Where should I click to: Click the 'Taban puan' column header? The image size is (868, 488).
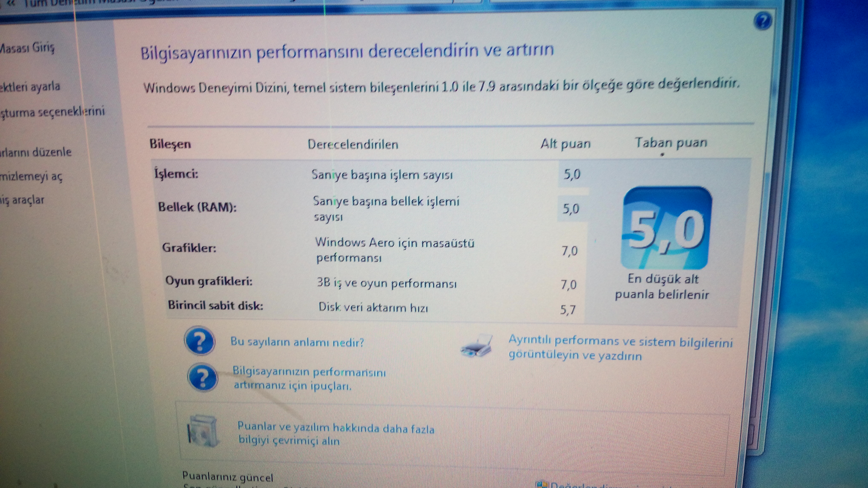[x=671, y=143]
